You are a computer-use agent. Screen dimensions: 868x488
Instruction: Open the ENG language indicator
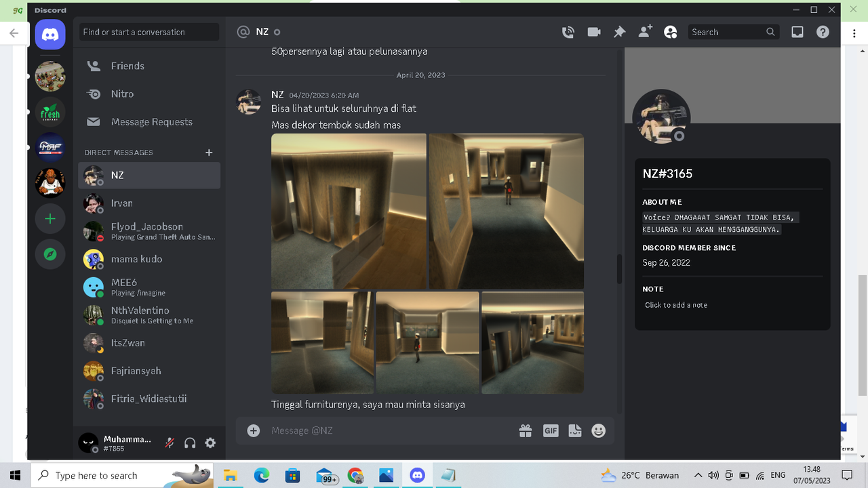(778, 475)
